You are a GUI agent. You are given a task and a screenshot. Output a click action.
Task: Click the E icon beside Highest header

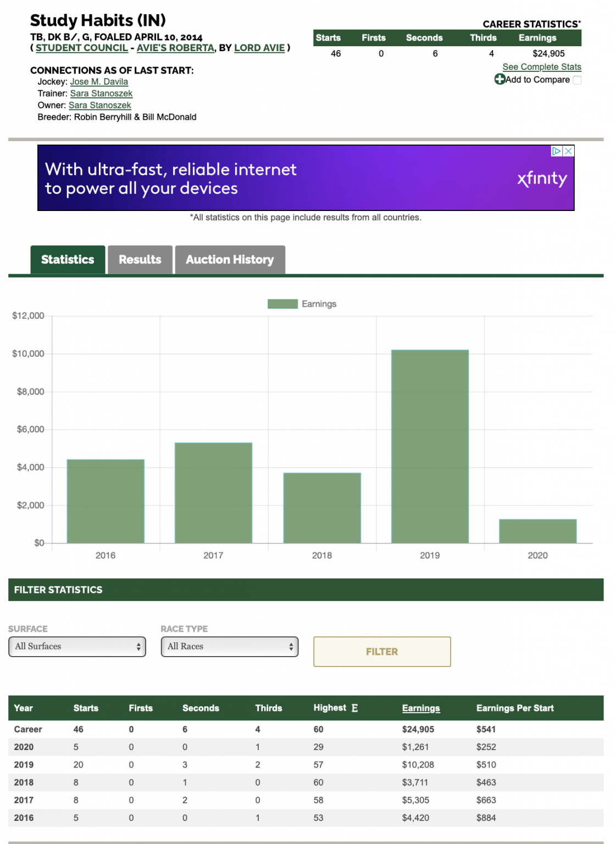(354, 708)
